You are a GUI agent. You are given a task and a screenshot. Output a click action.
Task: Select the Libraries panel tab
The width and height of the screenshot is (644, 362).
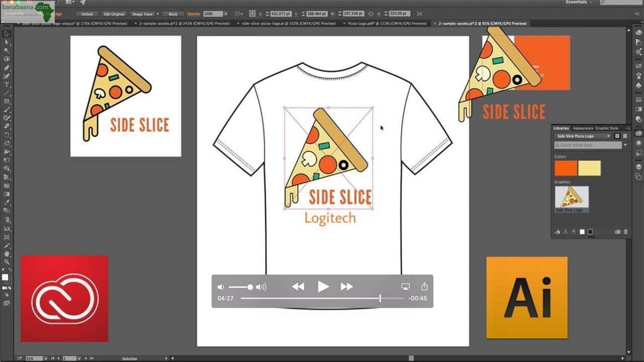(561, 128)
